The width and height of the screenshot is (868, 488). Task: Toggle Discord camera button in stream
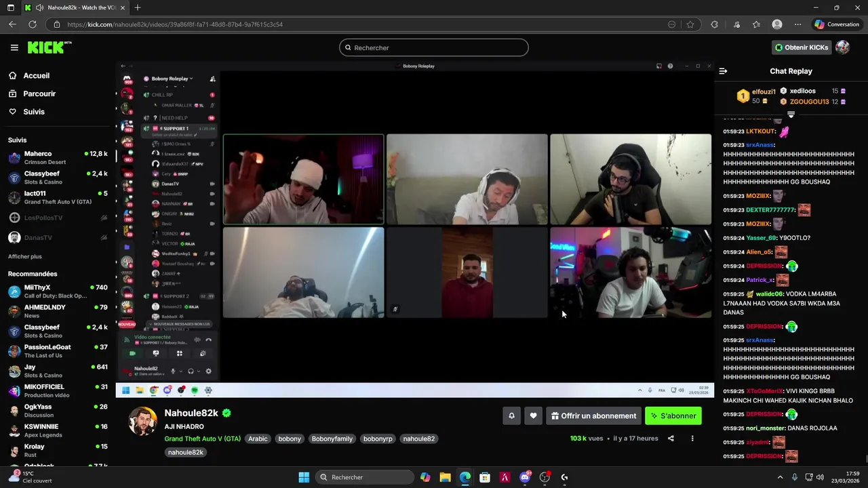[132, 353]
